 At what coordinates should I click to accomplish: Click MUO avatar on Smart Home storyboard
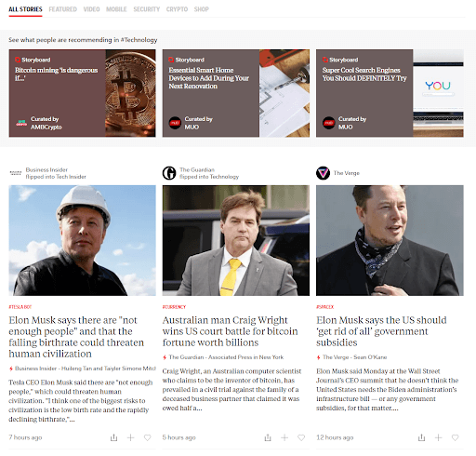click(175, 123)
